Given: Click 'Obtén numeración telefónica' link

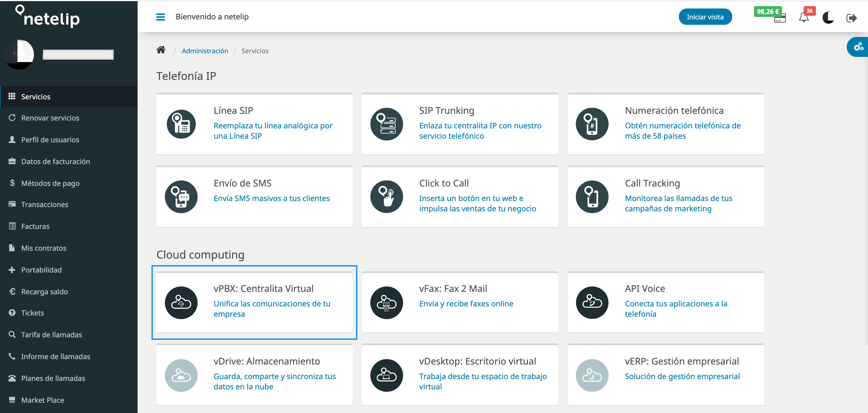Looking at the screenshot, I should [x=683, y=131].
